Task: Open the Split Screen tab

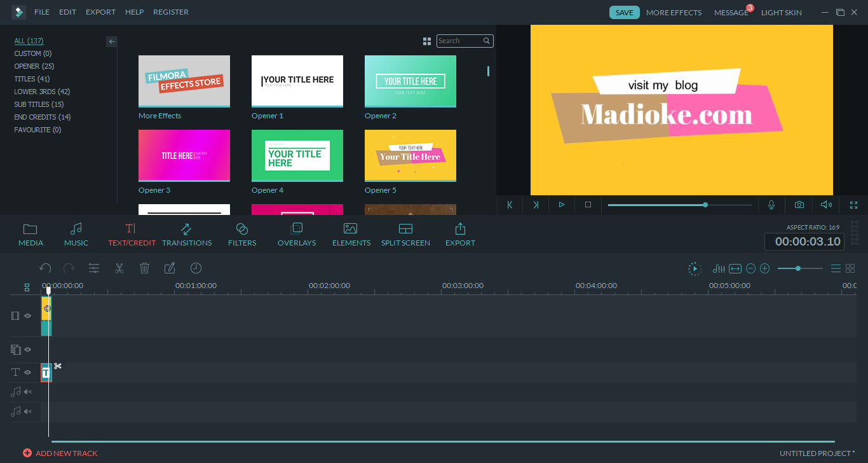Action: [405, 235]
